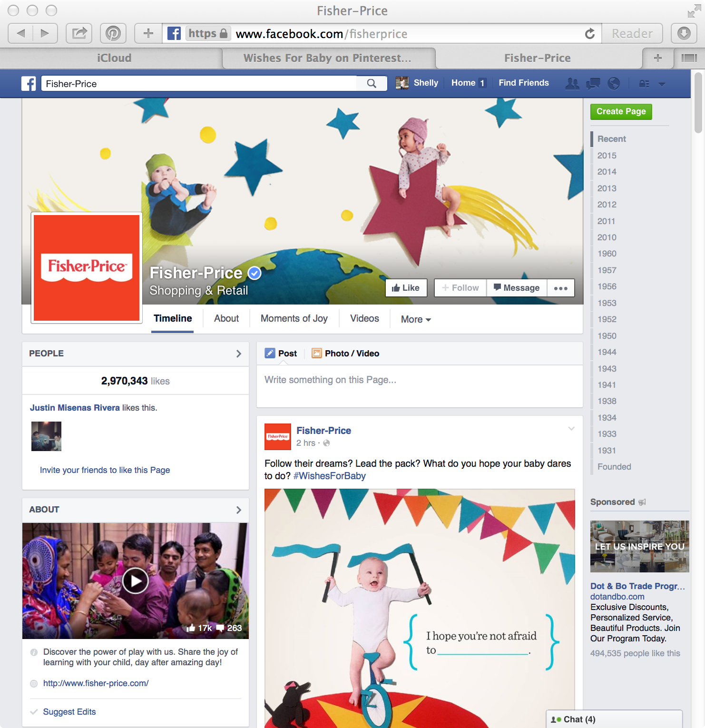Expand the ABOUT section chevron

(239, 510)
